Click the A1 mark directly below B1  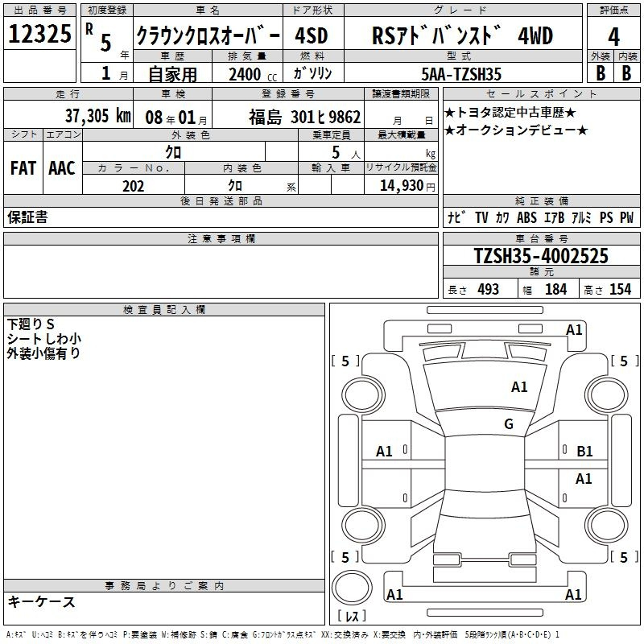coord(584,479)
